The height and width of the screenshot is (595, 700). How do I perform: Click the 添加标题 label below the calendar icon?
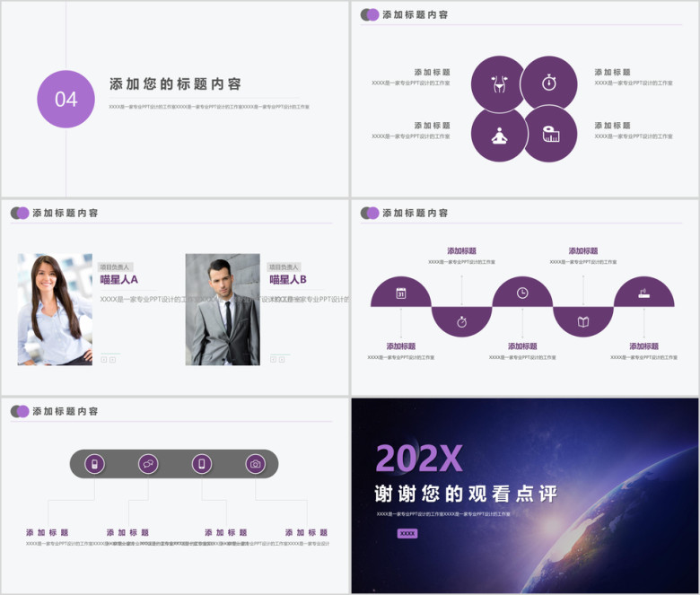(x=401, y=346)
